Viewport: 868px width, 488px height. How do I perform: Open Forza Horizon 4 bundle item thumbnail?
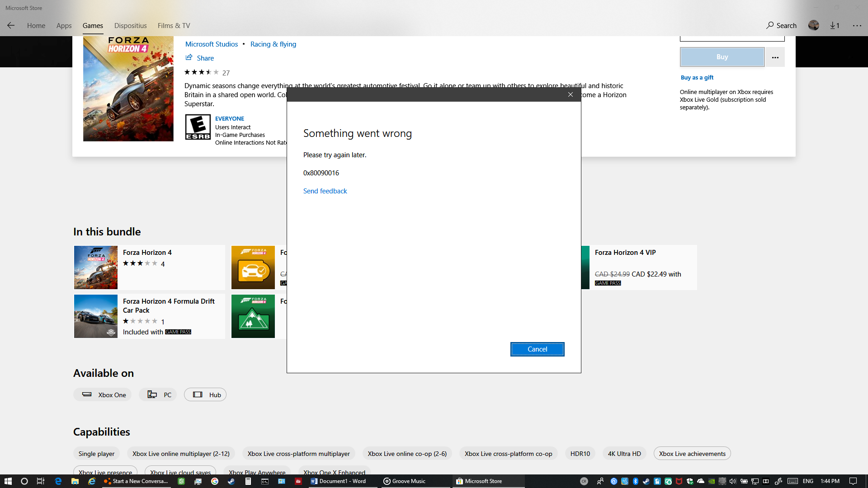(x=96, y=267)
